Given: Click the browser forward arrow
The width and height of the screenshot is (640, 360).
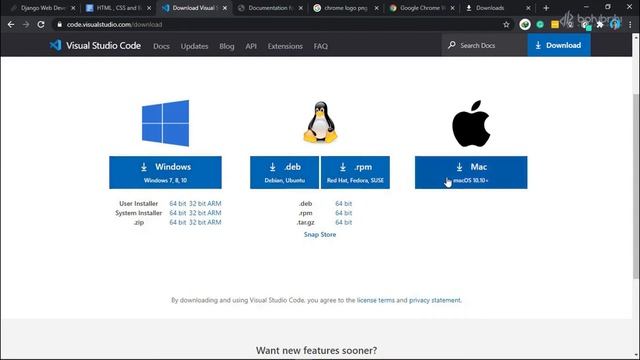Looking at the screenshot, I should [26, 24].
